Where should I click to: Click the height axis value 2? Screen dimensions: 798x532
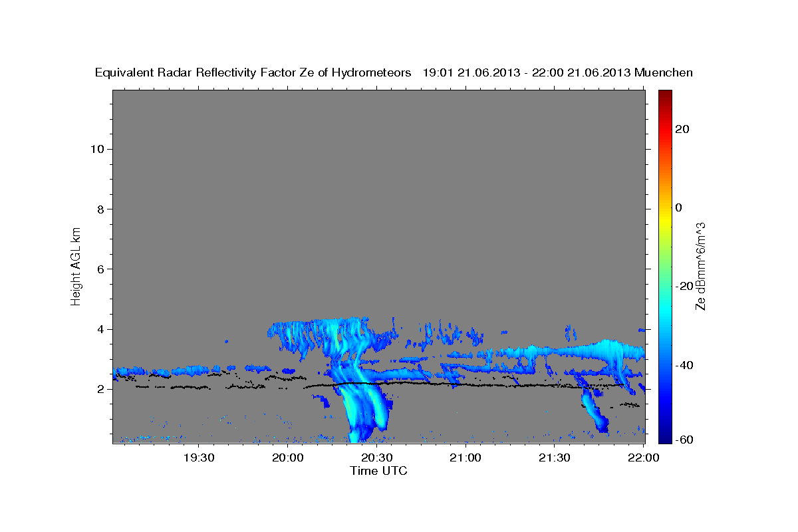(99, 389)
